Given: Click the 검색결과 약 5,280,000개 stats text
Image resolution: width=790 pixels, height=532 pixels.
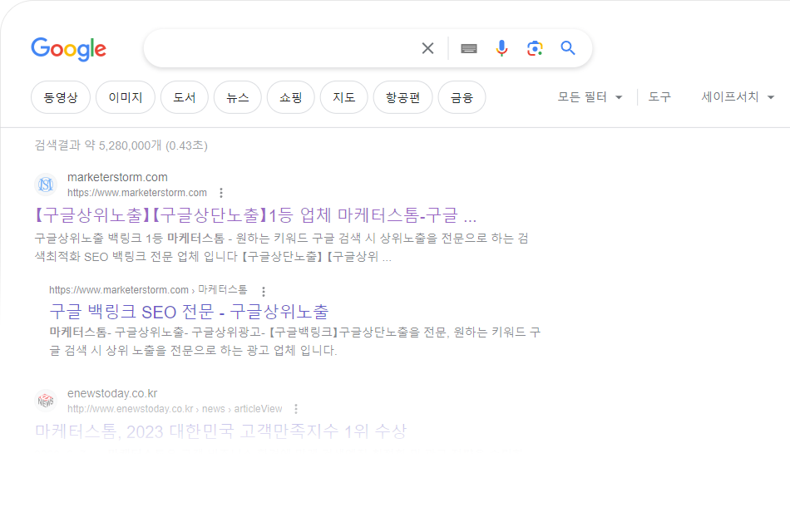Looking at the screenshot, I should (x=121, y=145).
